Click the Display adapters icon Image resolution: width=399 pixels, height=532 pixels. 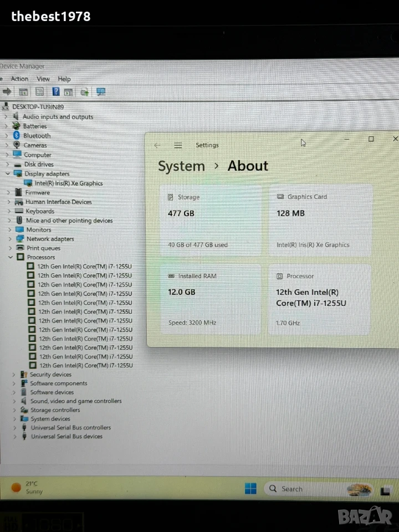(x=18, y=173)
